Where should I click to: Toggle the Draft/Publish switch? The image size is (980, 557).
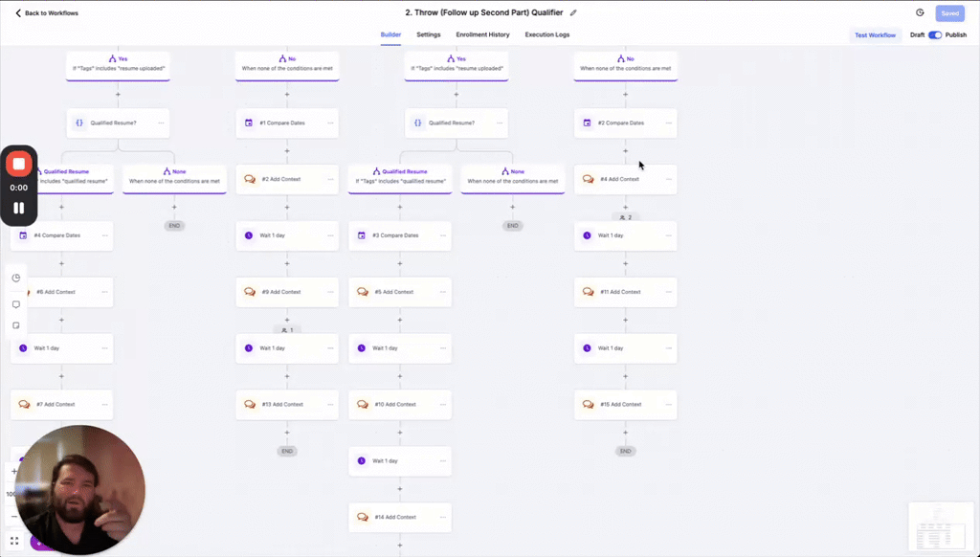935,35
